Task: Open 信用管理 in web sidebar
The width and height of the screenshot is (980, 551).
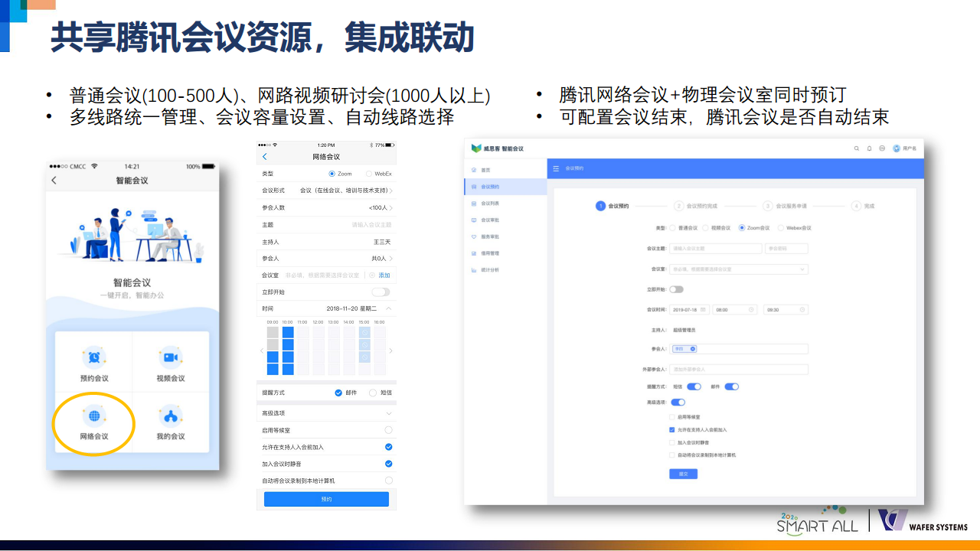Action: (505, 253)
